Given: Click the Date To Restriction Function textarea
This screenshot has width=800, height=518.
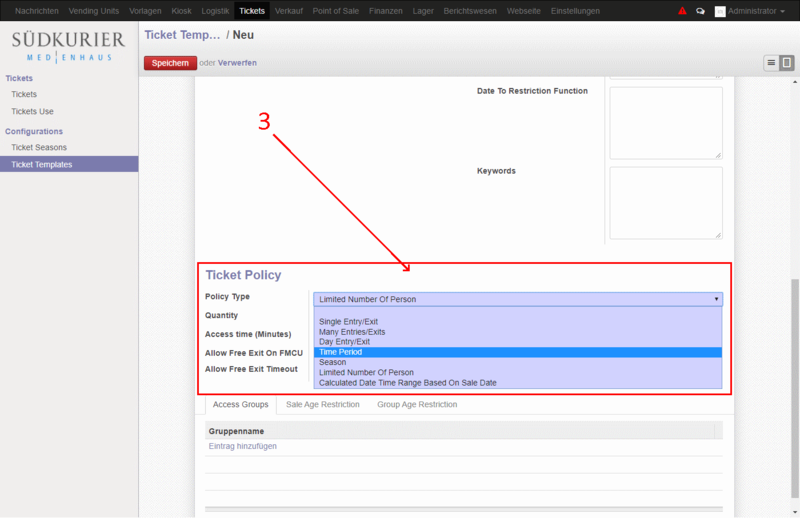Looking at the screenshot, I should click(x=666, y=123).
